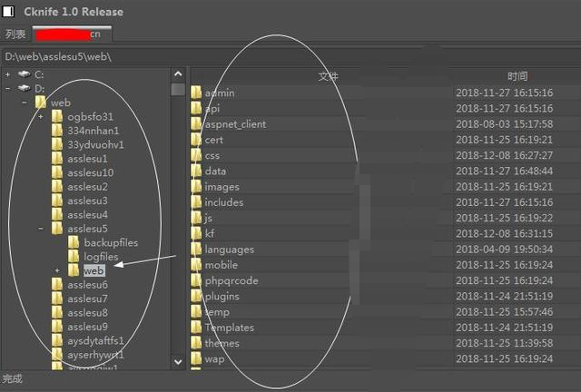The image size is (581, 392).
Task: Click the path field showing D:\web\asslesu5\web\
Action: [x=290, y=56]
